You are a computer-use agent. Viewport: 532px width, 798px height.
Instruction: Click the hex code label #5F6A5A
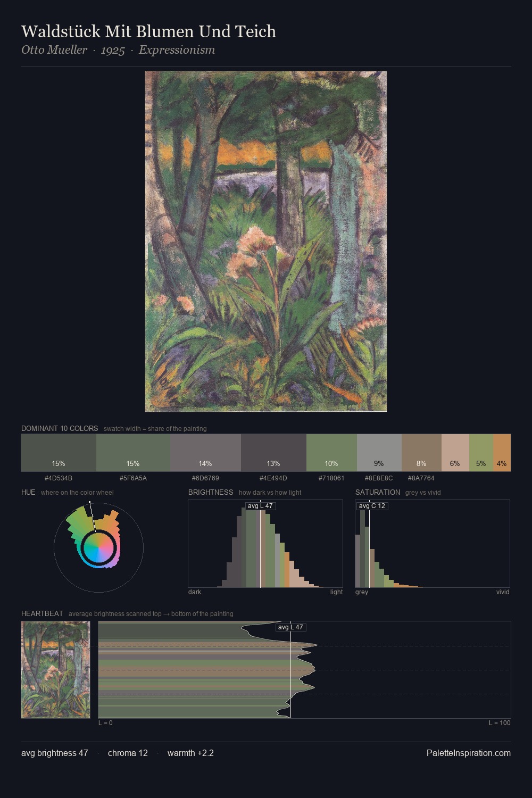coord(133,478)
